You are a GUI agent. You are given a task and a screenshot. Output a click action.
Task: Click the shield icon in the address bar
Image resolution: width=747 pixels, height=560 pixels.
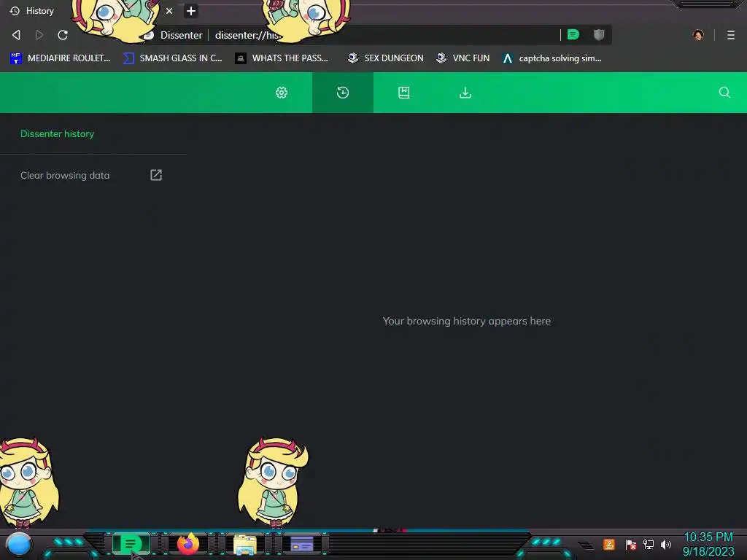click(599, 34)
